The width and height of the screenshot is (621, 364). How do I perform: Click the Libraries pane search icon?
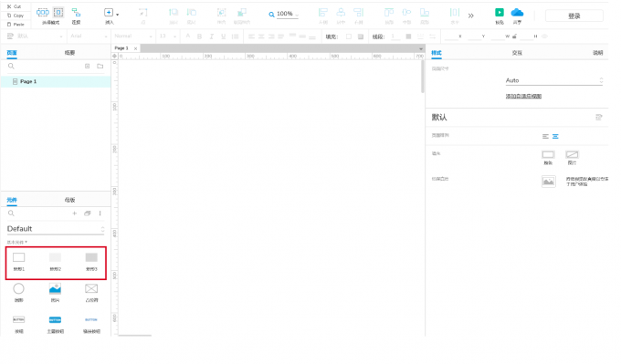coord(11,213)
